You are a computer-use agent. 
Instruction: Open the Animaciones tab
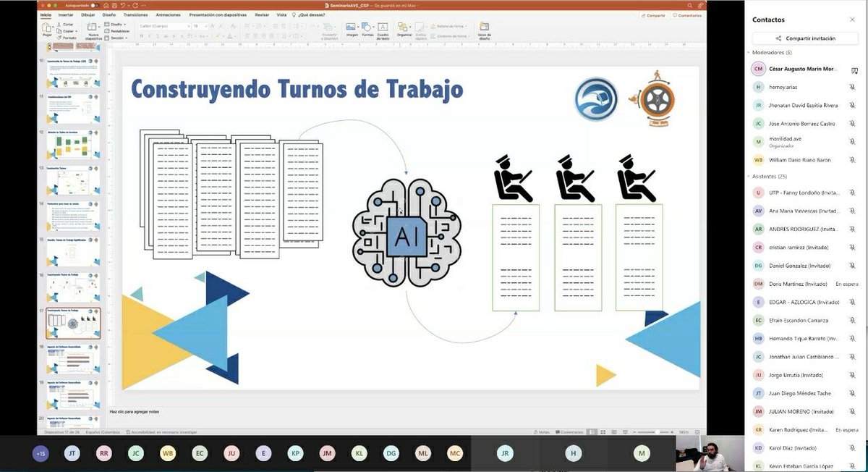click(169, 14)
